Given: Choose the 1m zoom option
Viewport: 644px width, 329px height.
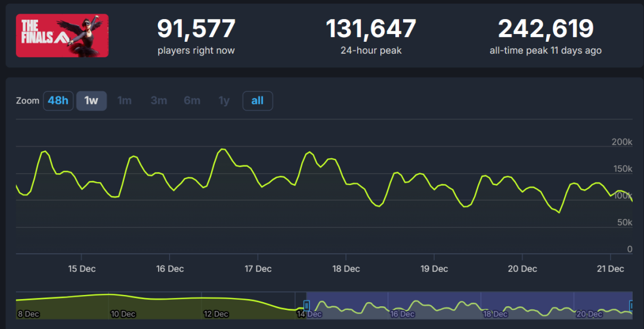Looking at the screenshot, I should point(125,101).
